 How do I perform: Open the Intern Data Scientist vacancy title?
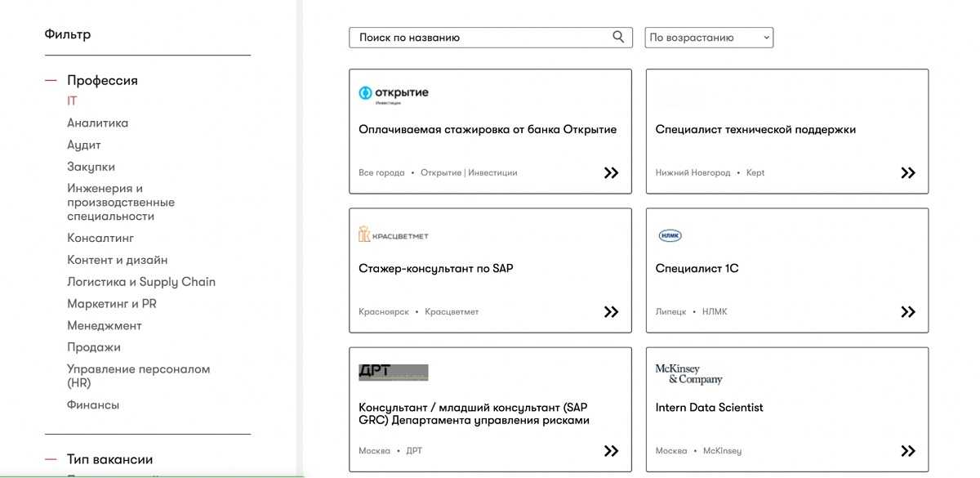click(x=709, y=407)
